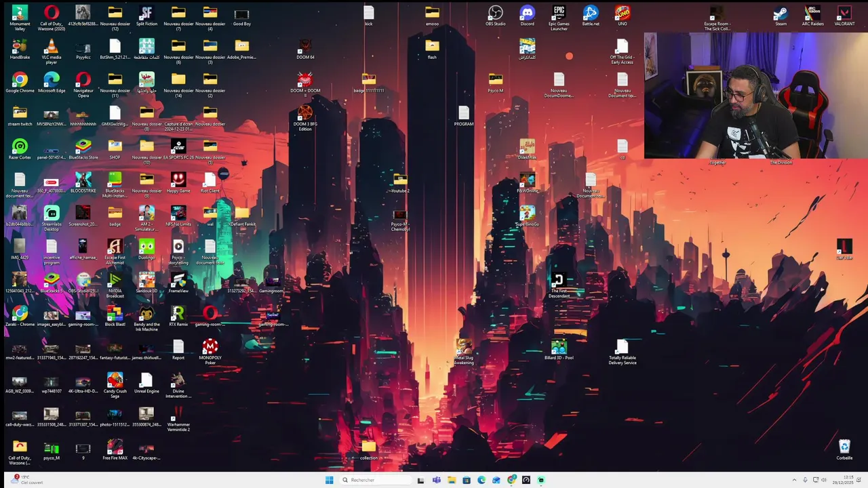Screen dimensions: 868x488
Task: Focus the Rechercher taskbar search box
Action: (x=376, y=480)
